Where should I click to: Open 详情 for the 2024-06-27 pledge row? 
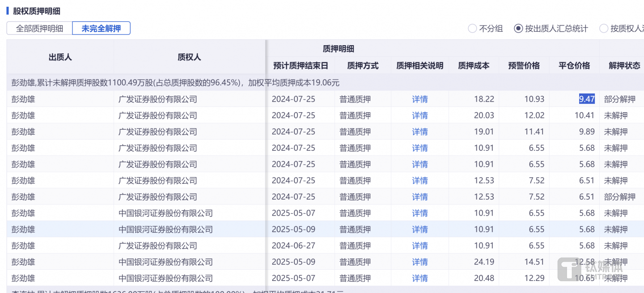point(419,246)
